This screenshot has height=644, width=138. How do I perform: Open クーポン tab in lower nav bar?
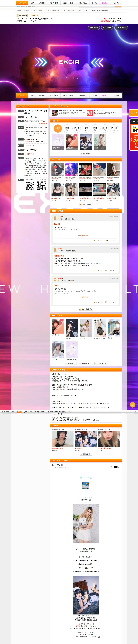(x=94, y=96)
